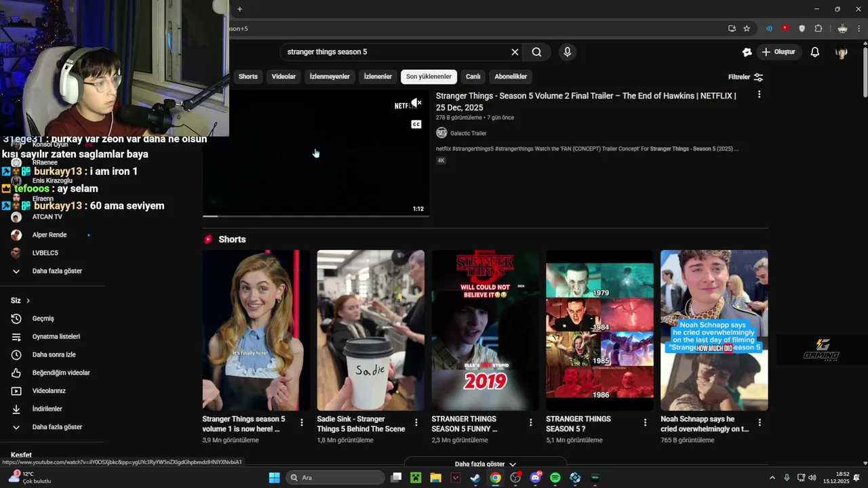Click the taskbar Ara search box

(335, 478)
